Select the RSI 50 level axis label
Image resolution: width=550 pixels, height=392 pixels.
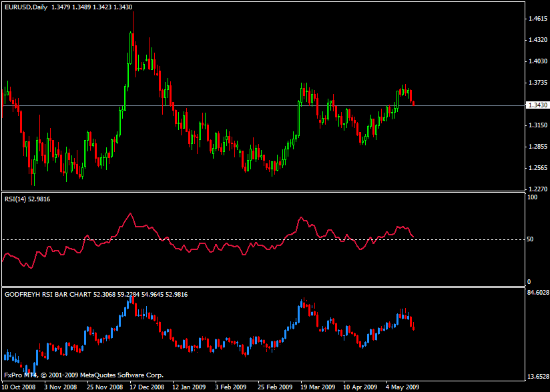[x=531, y=239]
